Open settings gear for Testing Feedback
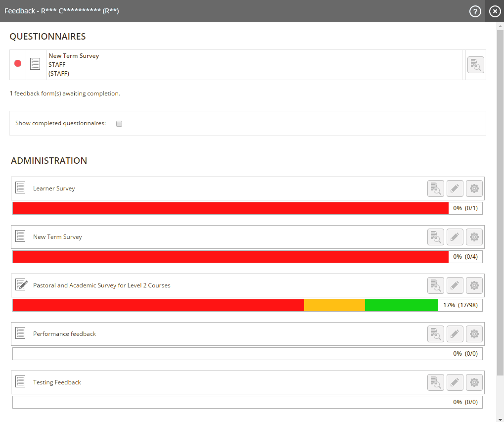The height and width of the screenshot is (422, 504). [474, 382]
